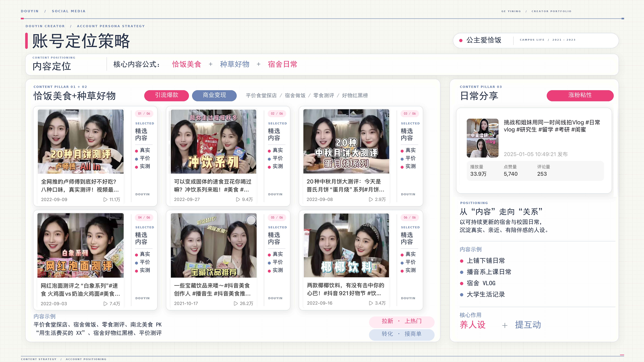This screenshot has height=362, width=644.
Task: Click the 20种中秋月饼大测评 caption text
Action: click(345, 186)
